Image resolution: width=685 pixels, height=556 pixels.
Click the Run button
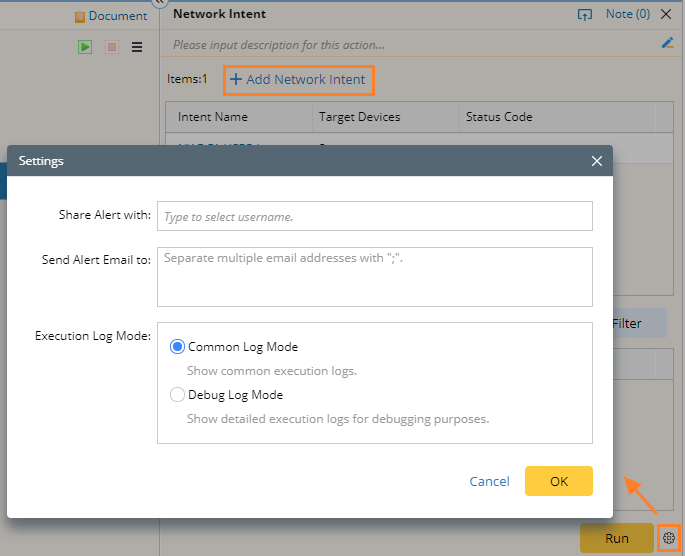616,538
